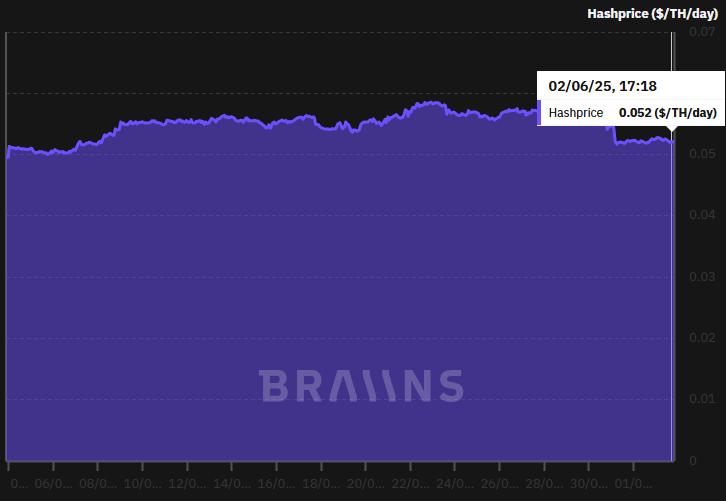Click the 22/0... x-axis date label
Viewport: 726px width, 501px height.
click(410, 483)
